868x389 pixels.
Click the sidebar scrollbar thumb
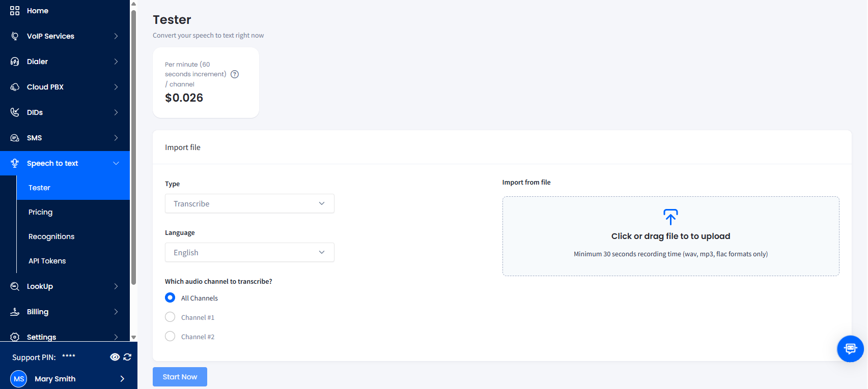coord(133,147)
